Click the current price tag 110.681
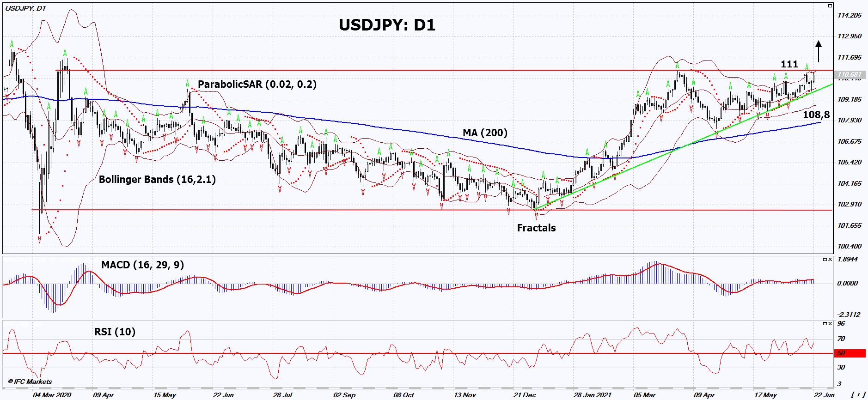Image resolution: width=868 pixels, height=400 pixels. point(850,74)
